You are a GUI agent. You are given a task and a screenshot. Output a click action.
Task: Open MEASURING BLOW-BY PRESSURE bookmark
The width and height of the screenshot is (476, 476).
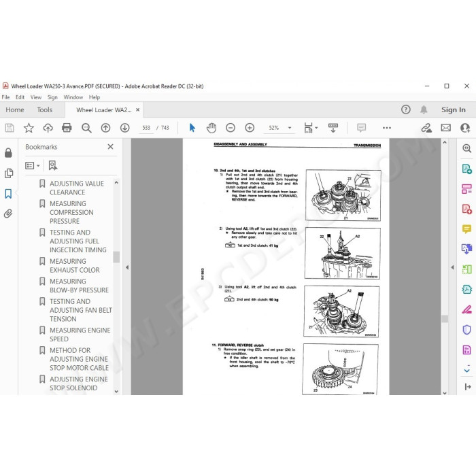coord(80,286)
